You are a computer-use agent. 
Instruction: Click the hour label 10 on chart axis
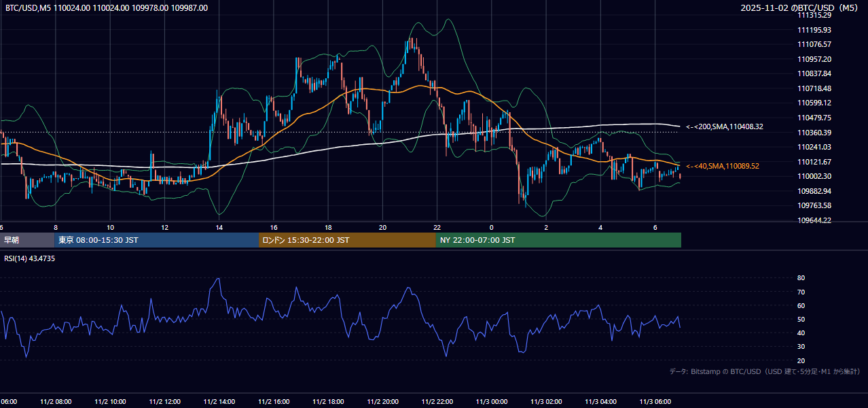pyautogui.click(x=110, y=227)
